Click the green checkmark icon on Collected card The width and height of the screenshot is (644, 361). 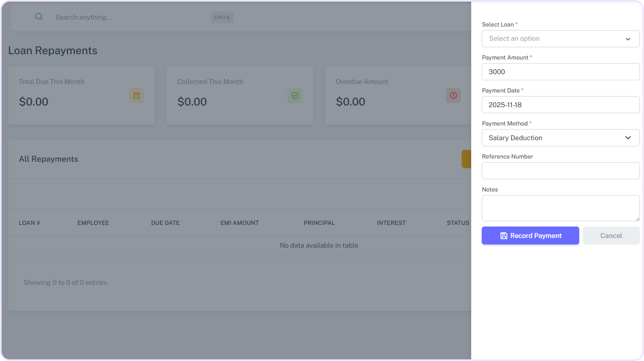pyautogui.click(x=295, y=96)
